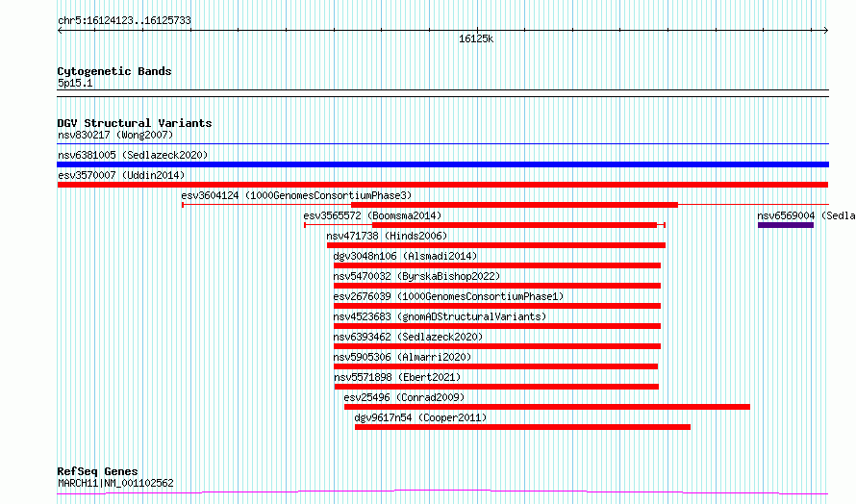Click the red bar of esv3570007
Screen dimensions: 856x504
click(x=442, y=185)
